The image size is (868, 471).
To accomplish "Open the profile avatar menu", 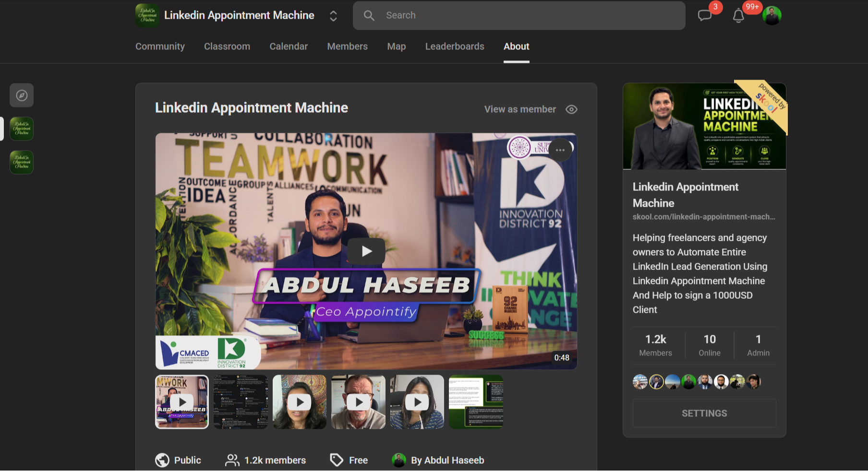I will click(772, 15).
